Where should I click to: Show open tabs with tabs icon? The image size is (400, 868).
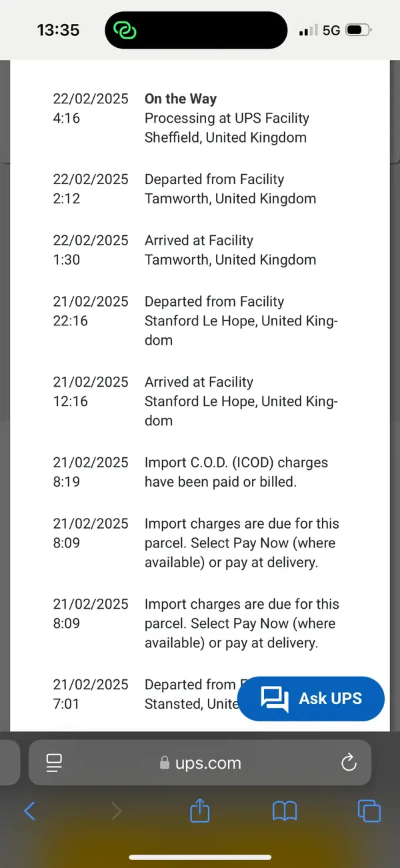click(x=369, y=811)
